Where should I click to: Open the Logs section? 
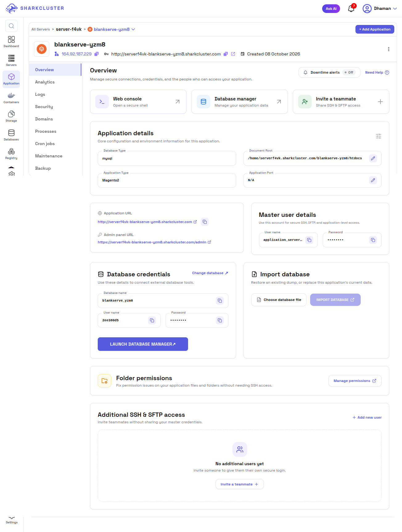click(x=55, y=94)
